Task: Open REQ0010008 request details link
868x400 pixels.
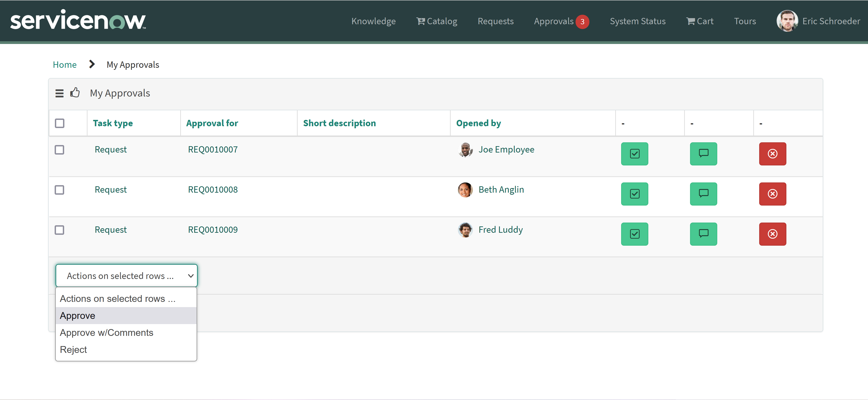Action: pyautogui.click(x=213, y=189)
